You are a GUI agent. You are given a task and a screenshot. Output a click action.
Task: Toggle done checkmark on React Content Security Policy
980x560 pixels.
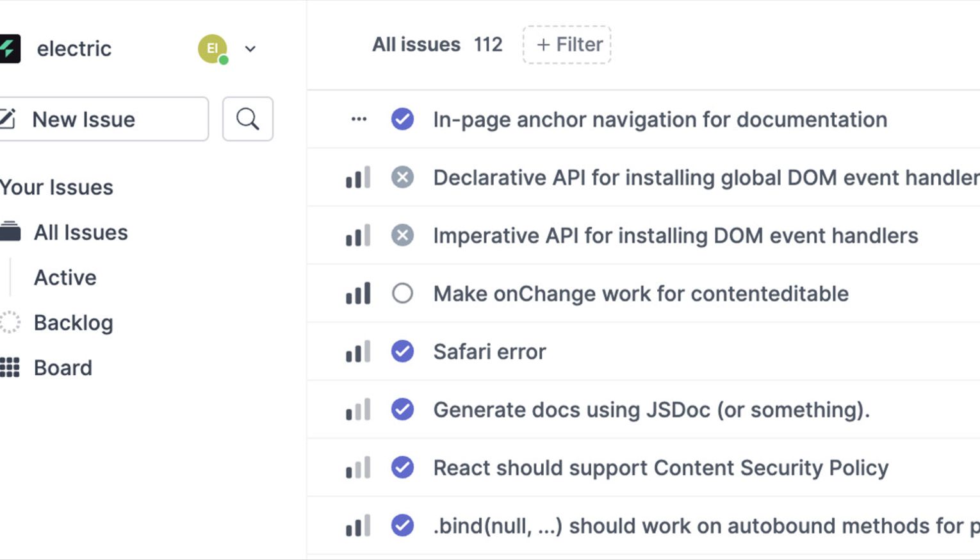[x=402, y=468]
